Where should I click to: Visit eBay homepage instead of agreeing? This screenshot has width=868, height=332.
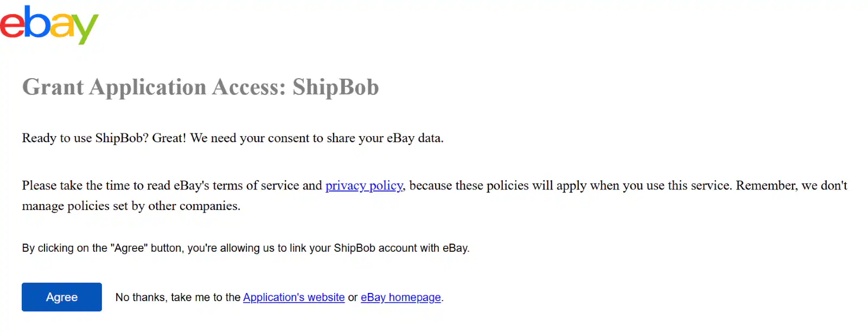coord(400,297)
